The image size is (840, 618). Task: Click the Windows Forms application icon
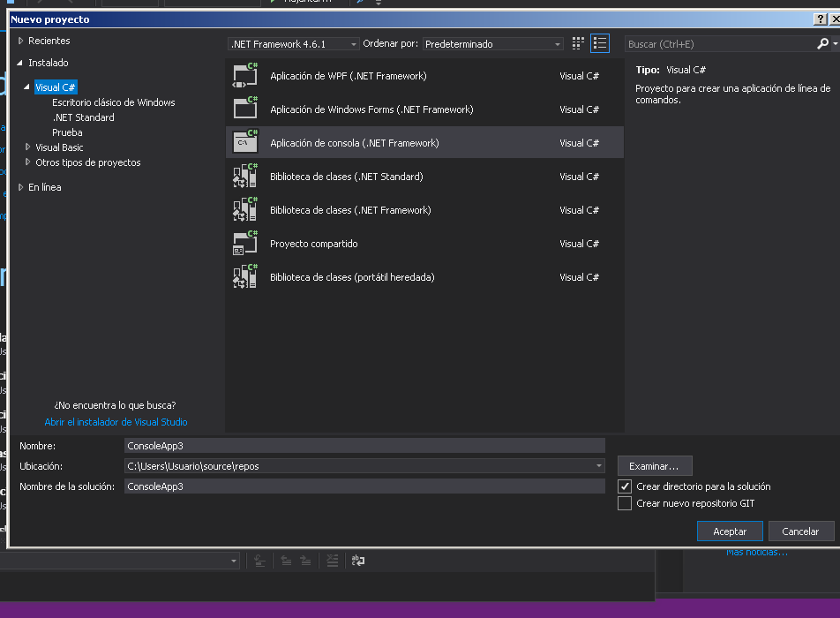click(x=245, y=109)
